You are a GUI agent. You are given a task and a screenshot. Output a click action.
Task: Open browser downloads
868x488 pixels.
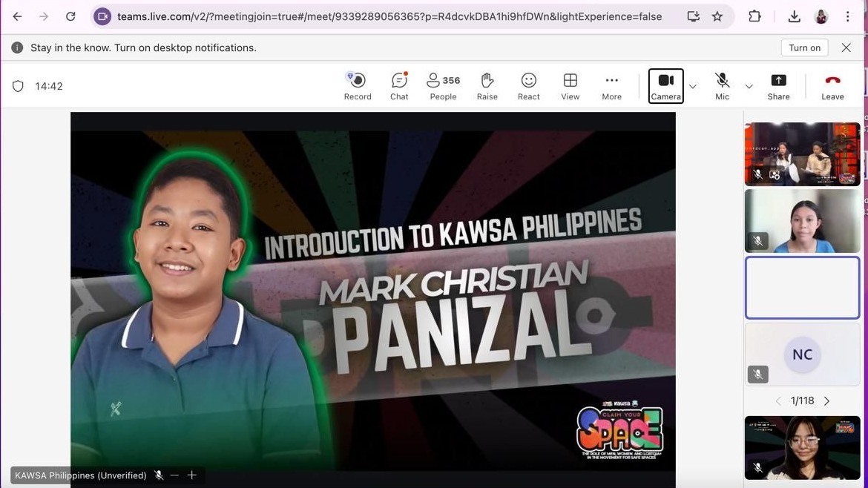click(x=794, y=16)
